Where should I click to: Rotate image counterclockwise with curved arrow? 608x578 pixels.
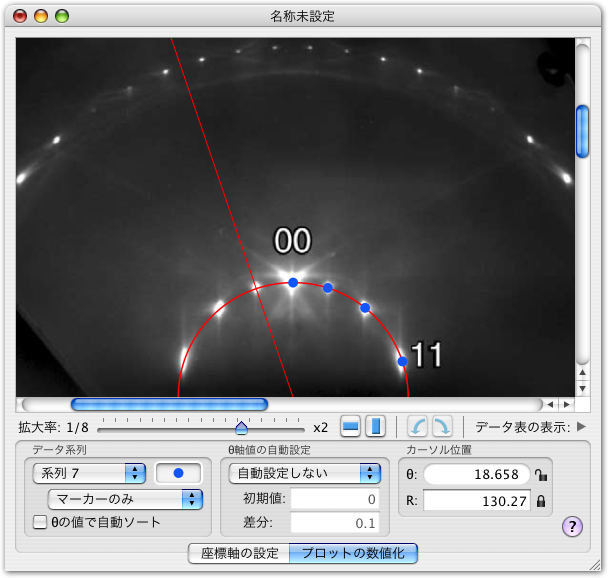tap(417, 426)
